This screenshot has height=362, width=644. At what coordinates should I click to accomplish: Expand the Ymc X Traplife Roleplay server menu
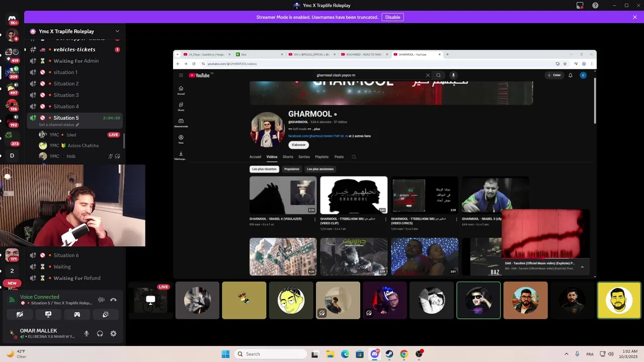[117, 31]
